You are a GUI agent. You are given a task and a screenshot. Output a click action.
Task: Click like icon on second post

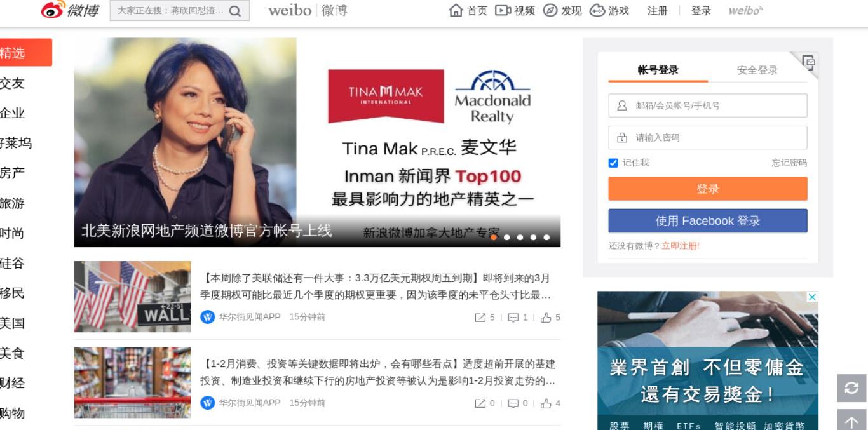coord(546,403)
